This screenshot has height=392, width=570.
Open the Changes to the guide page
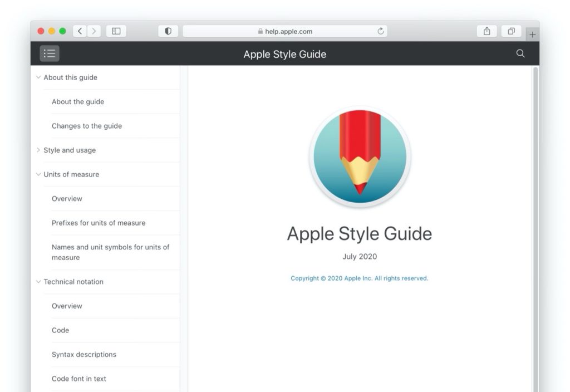(x=87, y=126)
